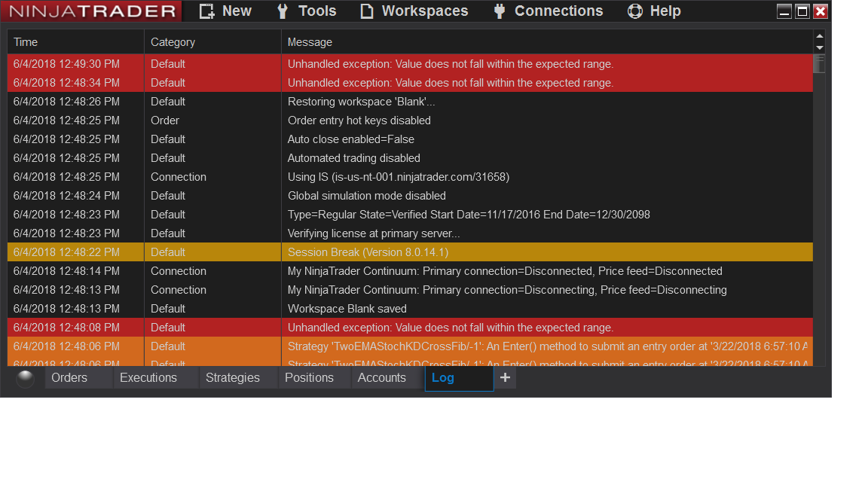Screen dimensions: 868x488
Task: Select the 12:48:08 PM unhandled exception message
Action: 450,328
